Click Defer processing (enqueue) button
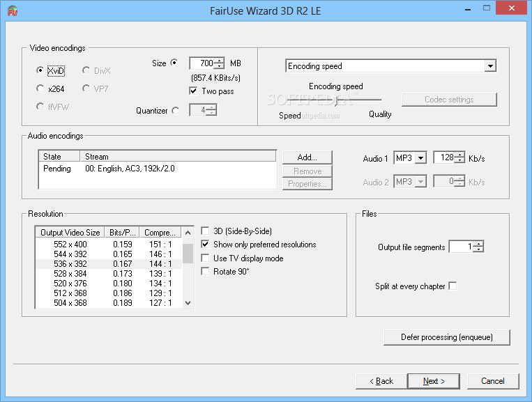Viewport: 532px width, 402px height. 446,337
